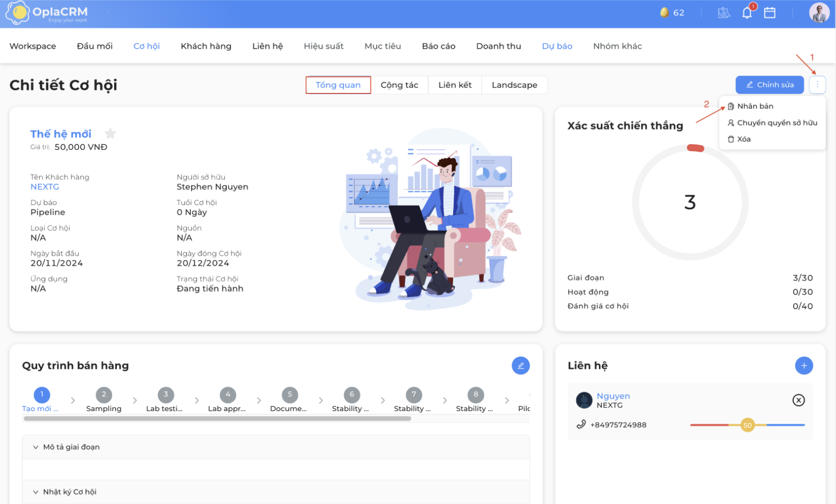Open the Nhóm khác navigation item

click(617, 46)
